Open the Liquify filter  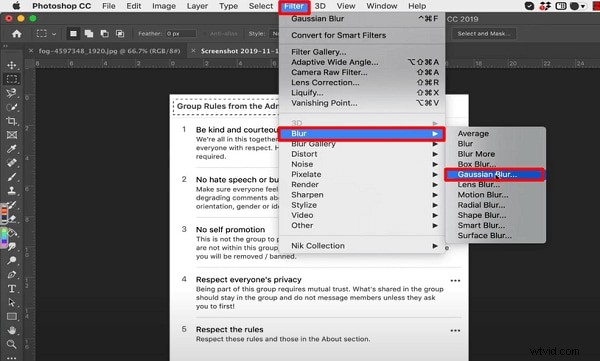tap(362, 93)
